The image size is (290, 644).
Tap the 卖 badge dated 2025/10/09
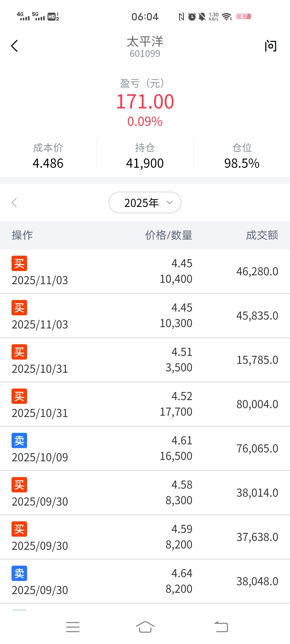(19, 441)
